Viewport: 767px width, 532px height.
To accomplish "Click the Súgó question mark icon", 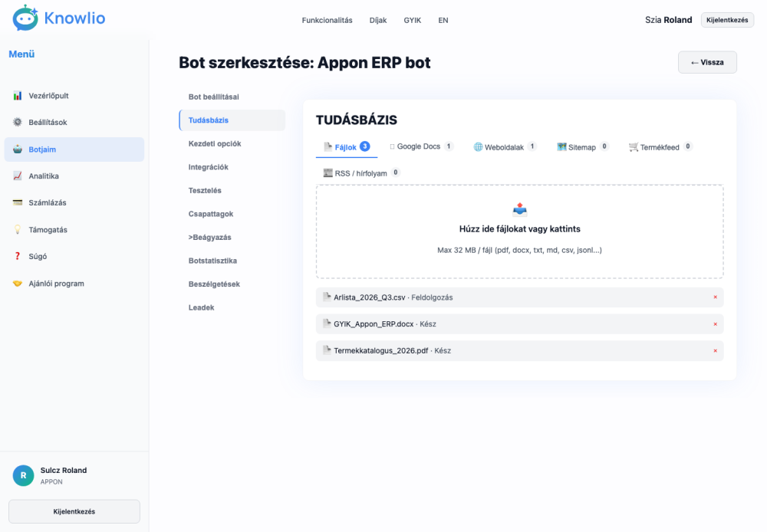I will 18,256.
